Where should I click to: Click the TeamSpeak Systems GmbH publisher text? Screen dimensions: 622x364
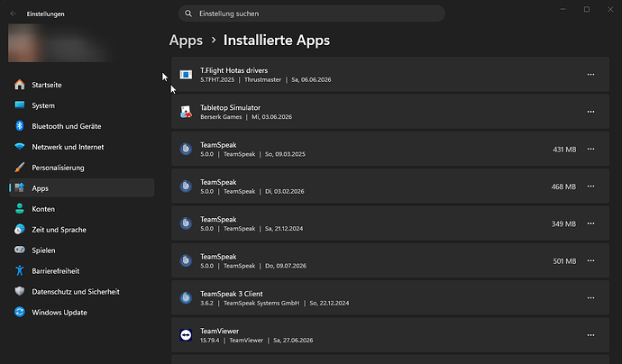(x=261, y=303)
